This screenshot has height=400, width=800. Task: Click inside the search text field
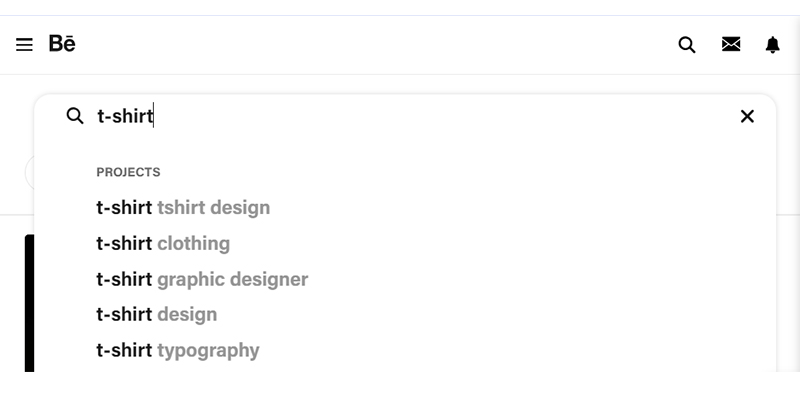400,116
